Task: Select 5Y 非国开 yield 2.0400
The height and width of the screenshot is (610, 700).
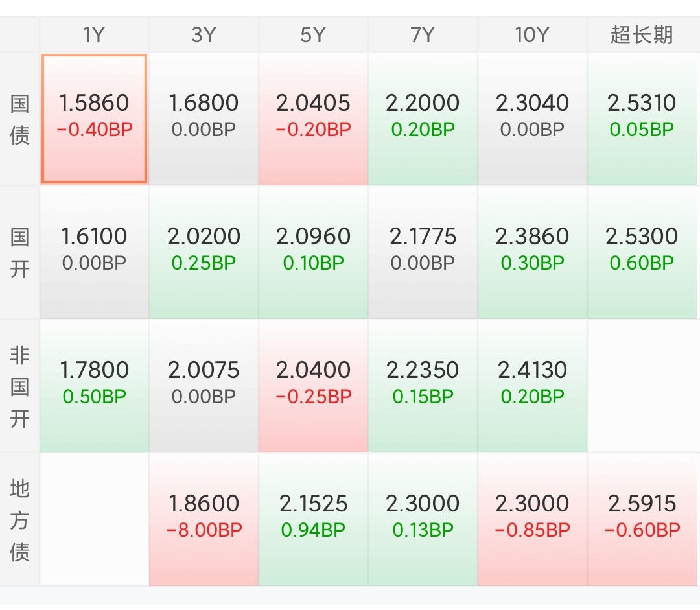Action: [313, 386]
